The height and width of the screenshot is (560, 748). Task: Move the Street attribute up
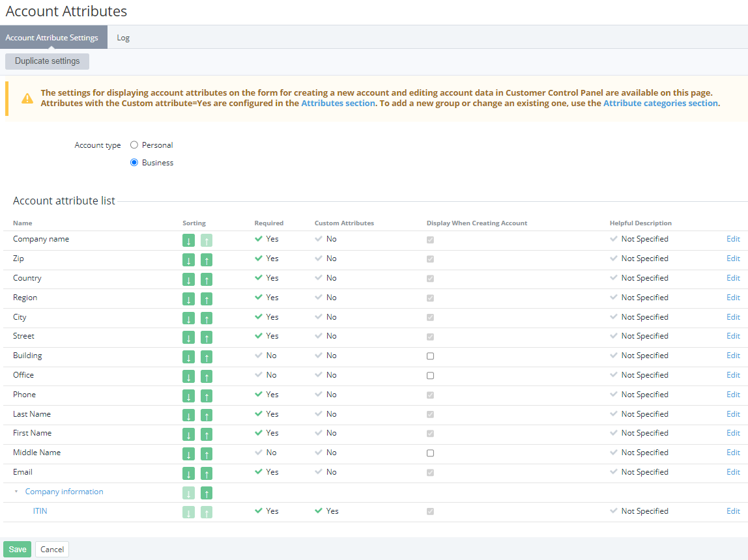pos(205,337)
